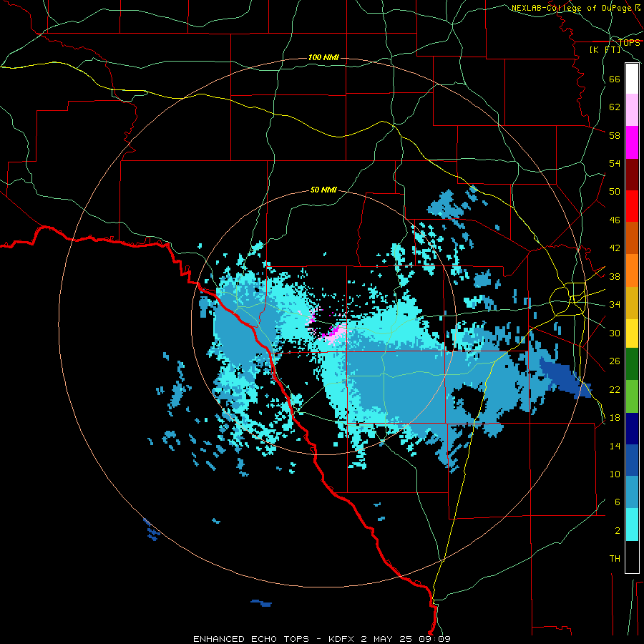Image resolution: width=644 pixels, height=644 pixels.
Task: Click 'ENHANCED ECHO TOPS' in the bottom caption
Action: pyautogui.click(x=251, y=639)
